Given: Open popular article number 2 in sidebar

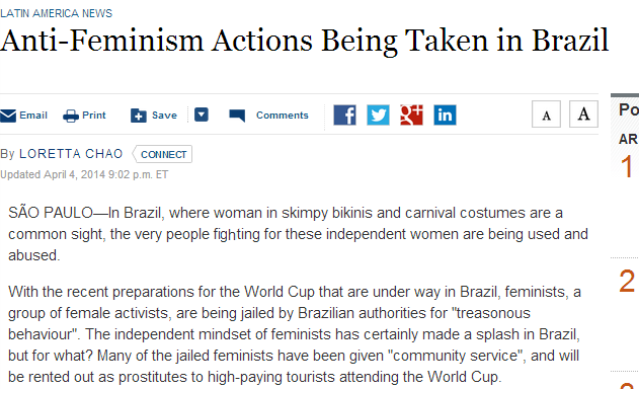Looking at the screenshot, I should [627, 281].
